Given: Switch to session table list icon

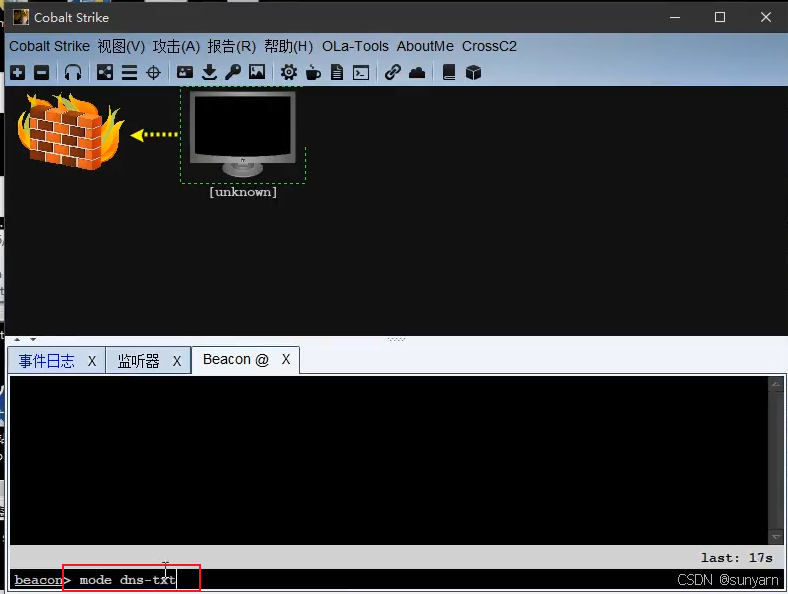Looking at the screenshot, I should pyautogui.click(x=129, y=73).
